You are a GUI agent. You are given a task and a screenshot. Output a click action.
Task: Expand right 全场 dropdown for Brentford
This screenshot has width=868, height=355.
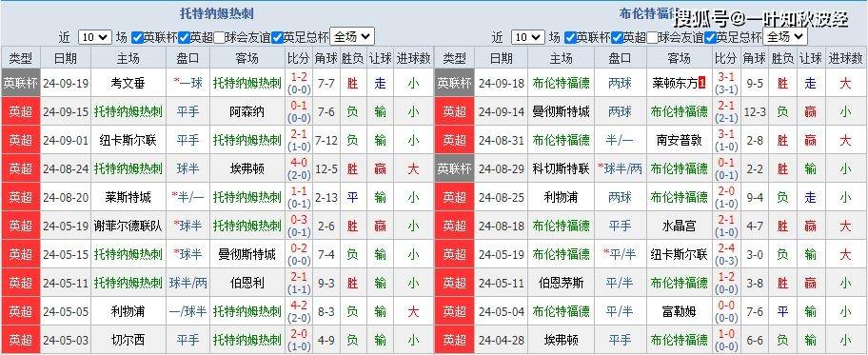(x=785, y=37)
